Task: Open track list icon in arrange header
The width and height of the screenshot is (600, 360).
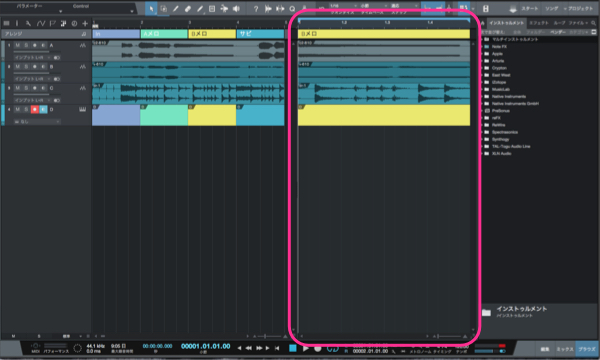Action: click(x=6, y=23)
